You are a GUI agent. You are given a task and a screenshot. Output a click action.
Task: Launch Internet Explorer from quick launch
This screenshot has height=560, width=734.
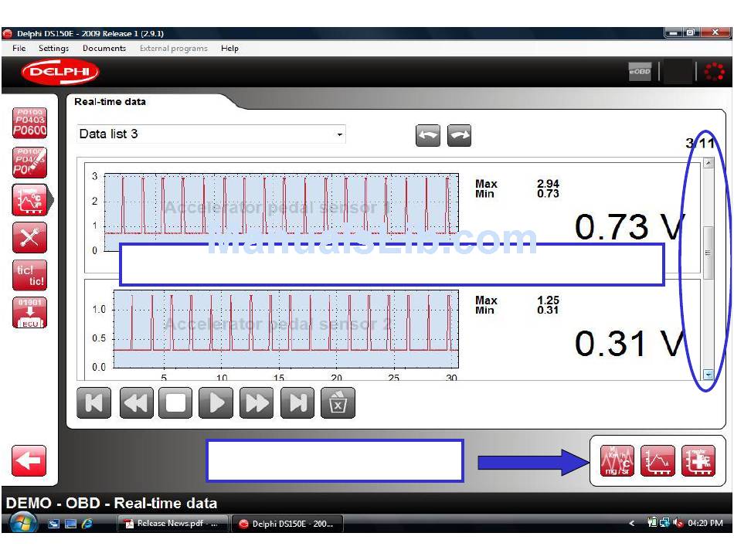tap(87, 524)
